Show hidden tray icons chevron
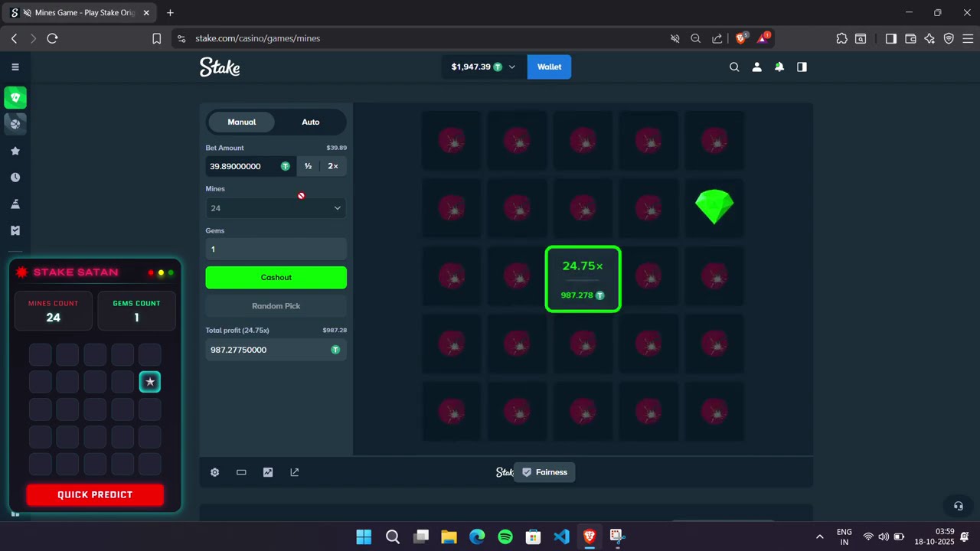The image size is (980, 551). pos(820,536)
